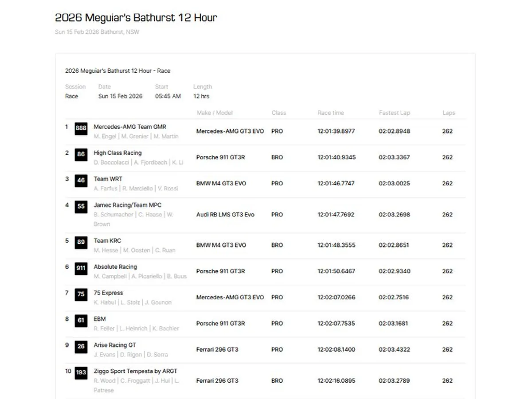This screenshot has height=399, width=532.
Task: Click the car number 911 badge
Action: [81, 268]
